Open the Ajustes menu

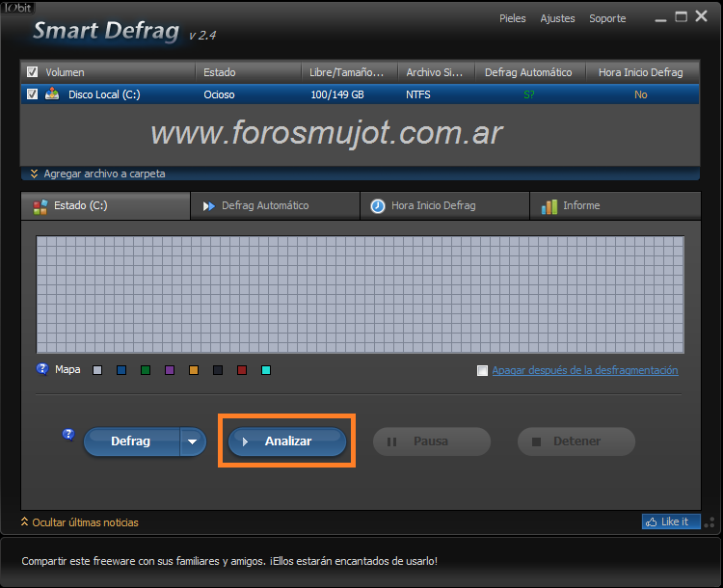tap(557, 18)
